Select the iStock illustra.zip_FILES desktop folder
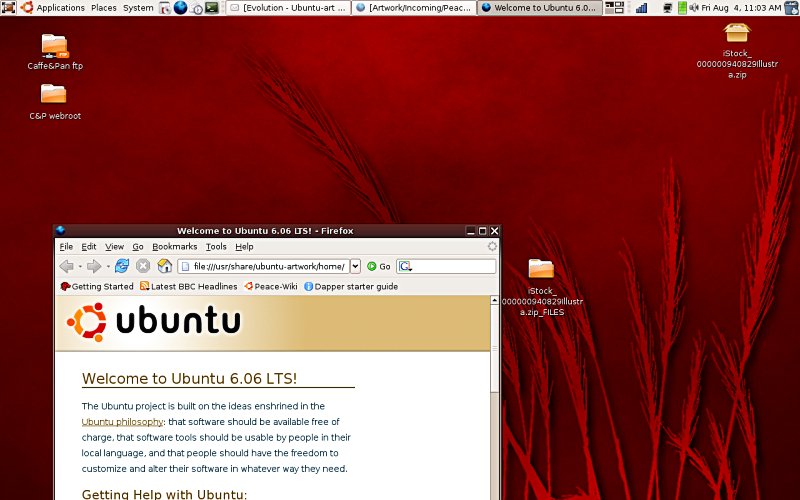800x500 pixels. pyautogui.click(x=542, y=288)
